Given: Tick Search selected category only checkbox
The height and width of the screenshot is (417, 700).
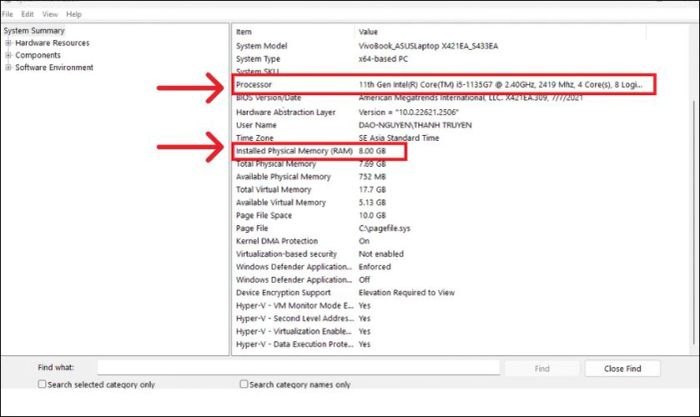Looking at the screenshot, I should [42, 384].
